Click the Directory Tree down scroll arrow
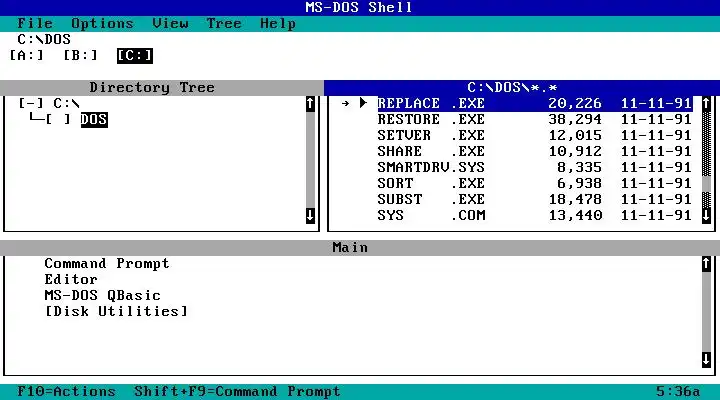Viewport: 720px width, 400px height. (310, 215)
